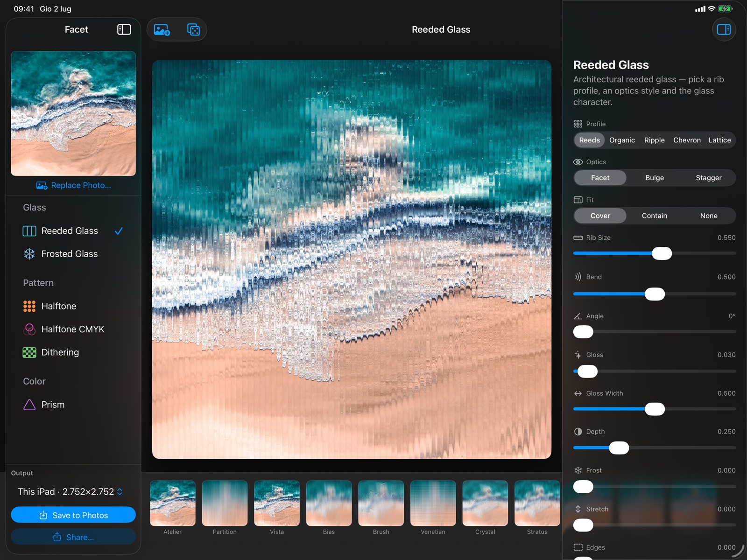
Task: Click the Replace Photo link
Action: (x=74, y=185)
